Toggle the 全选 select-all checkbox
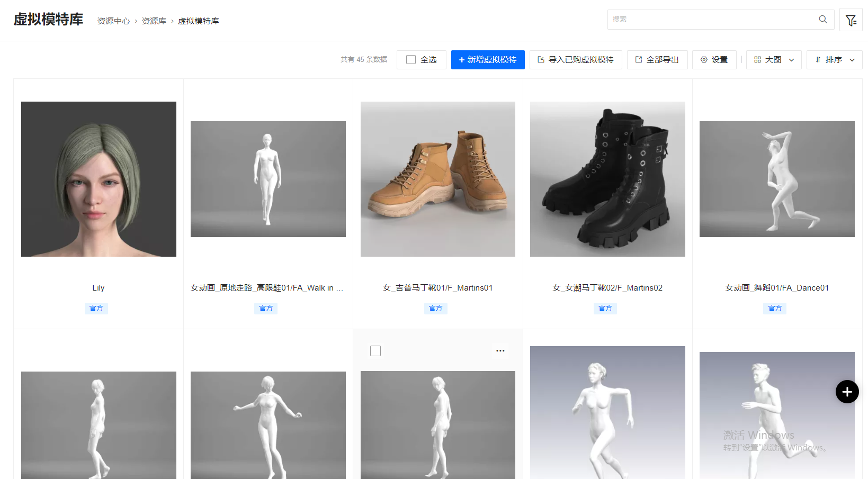Screen dimensions: 868x479 point(411,60)
